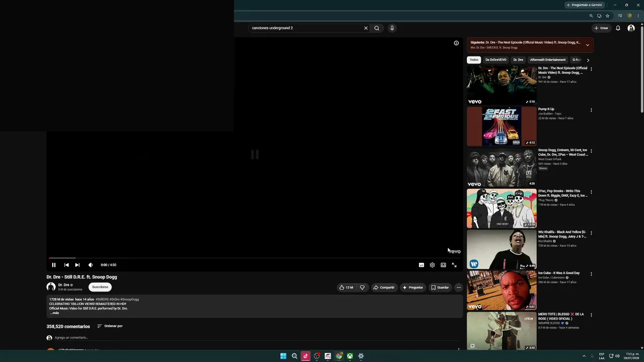This screenshot has width=644, height=362.
Task: Expand description with '...más'
Action: (55, 313)
